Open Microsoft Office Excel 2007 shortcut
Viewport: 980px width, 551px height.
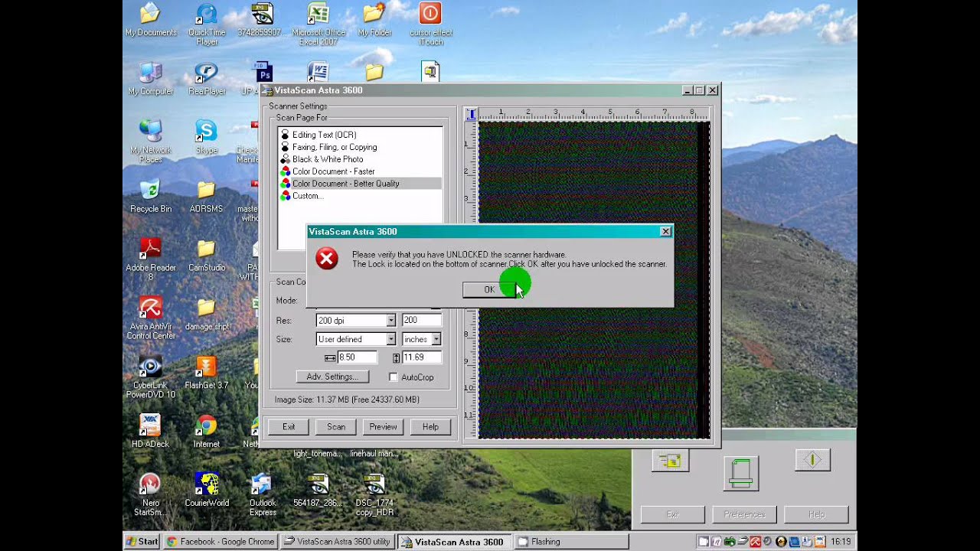coord(318,24)
